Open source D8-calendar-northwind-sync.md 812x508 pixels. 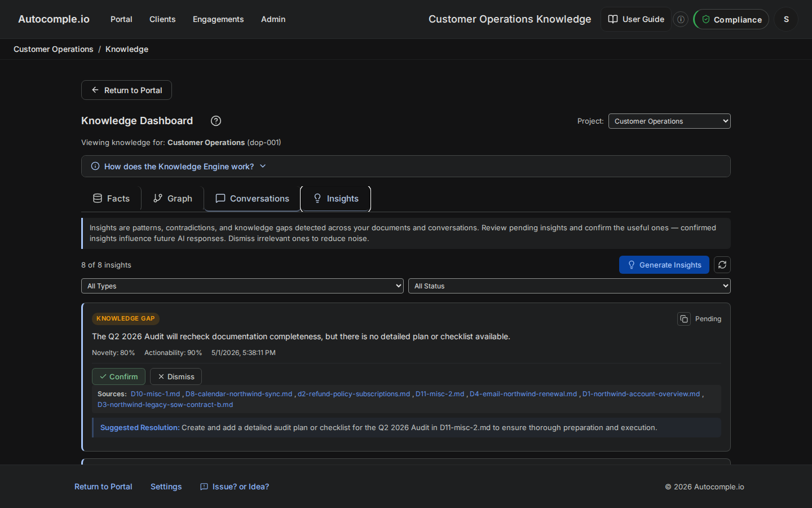click(239, 394)
